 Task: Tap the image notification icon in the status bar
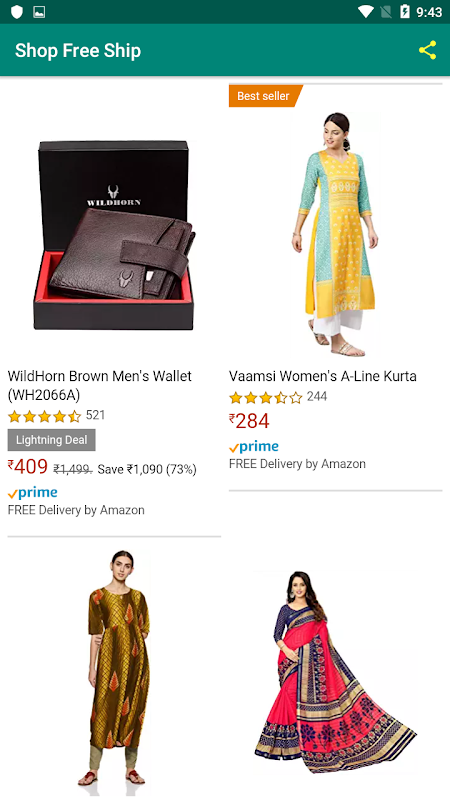click(x=39, y=12)
